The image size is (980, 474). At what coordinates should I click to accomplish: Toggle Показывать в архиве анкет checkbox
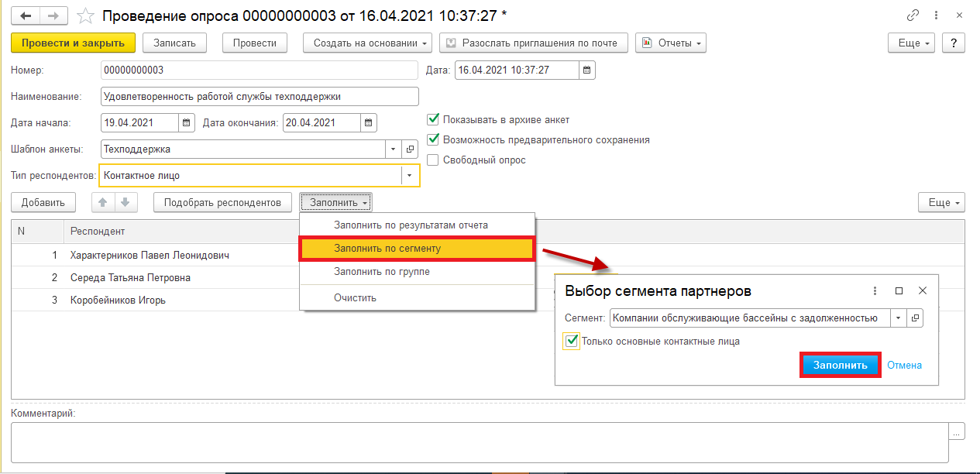click(x=433, y=120)
